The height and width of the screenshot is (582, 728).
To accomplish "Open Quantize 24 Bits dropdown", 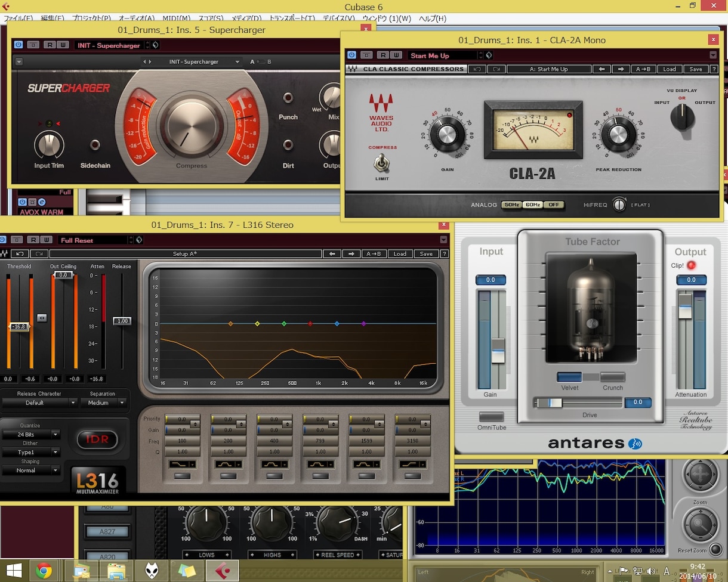I will [30, 435].
